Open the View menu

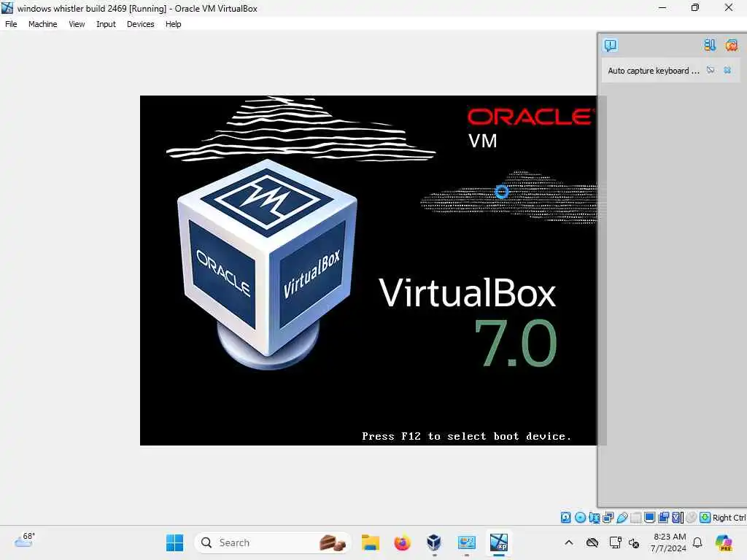76,24
